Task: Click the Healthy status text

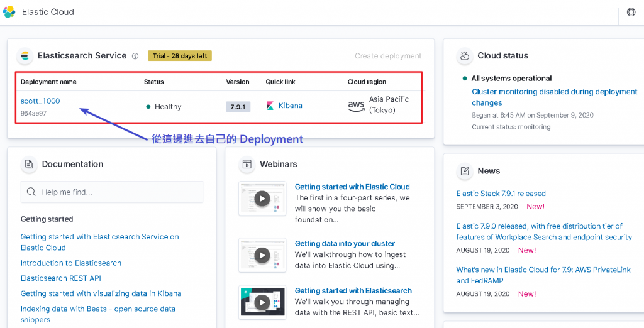Action: click(x=167, y=107)
